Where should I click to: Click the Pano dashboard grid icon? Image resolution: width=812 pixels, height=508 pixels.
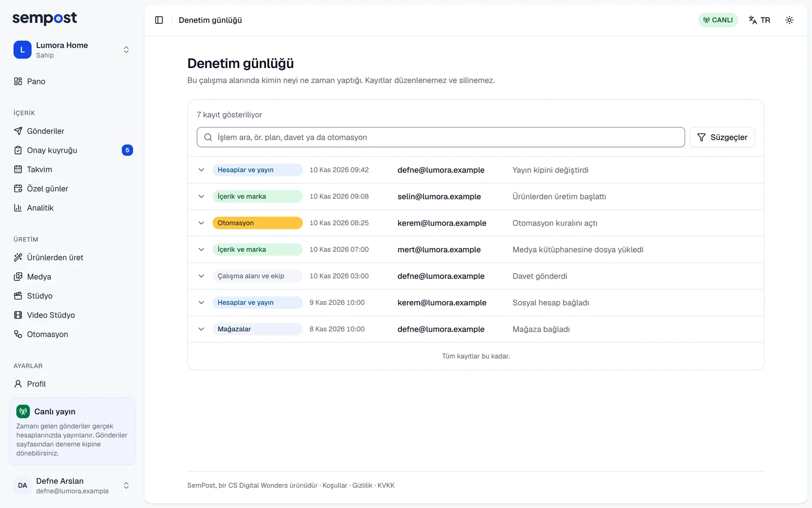[18, 81]
